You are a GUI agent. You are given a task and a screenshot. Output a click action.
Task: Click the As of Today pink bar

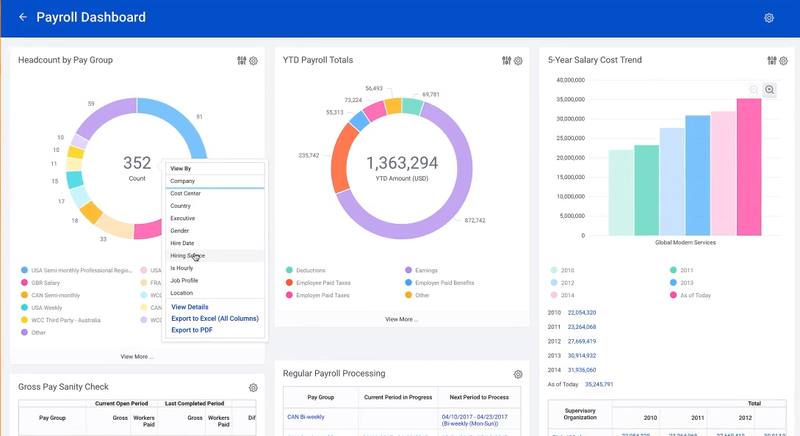tap(748, 167)
